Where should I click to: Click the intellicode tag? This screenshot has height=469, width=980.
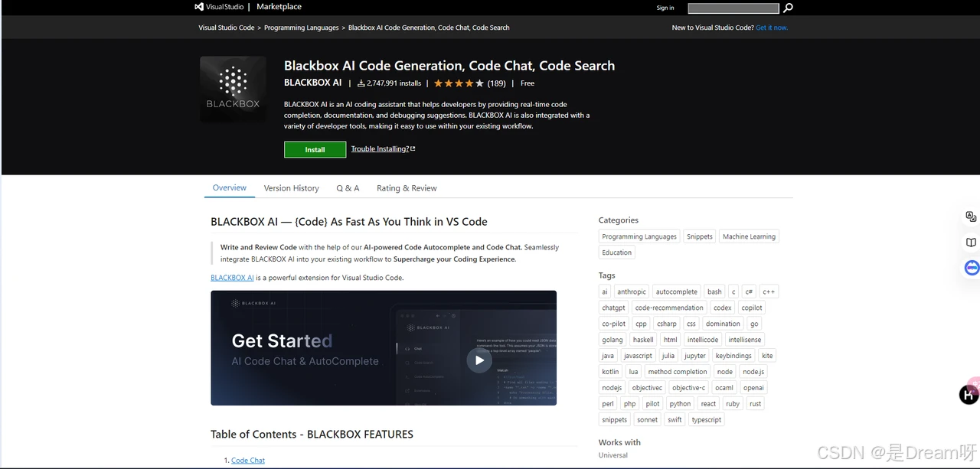703,340
